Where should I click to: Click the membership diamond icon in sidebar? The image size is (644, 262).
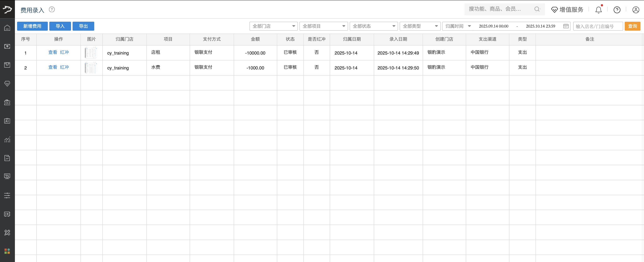click(7, 84)
